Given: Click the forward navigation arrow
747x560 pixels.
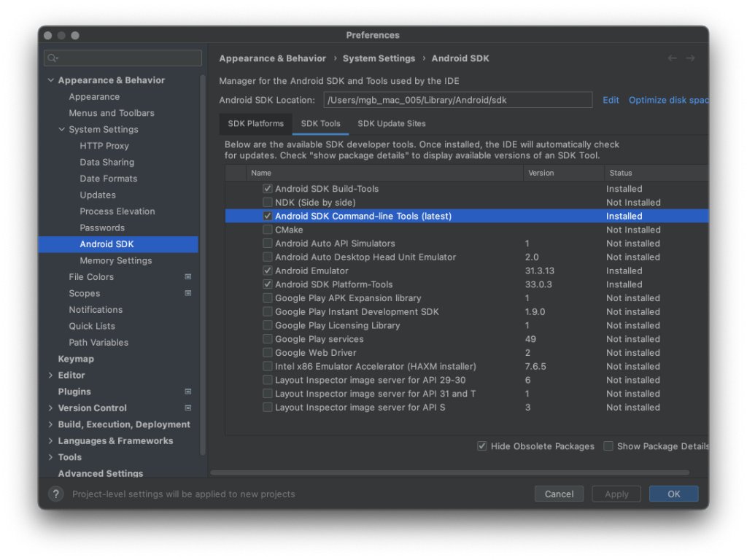Looking at the screenshot, I should [x=690, y=58].
